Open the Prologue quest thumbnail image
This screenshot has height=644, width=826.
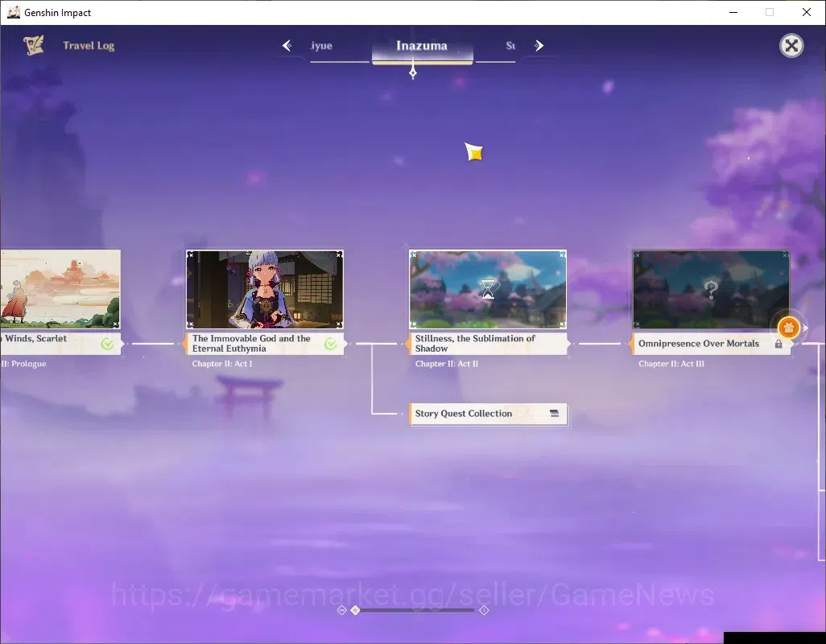coord(60,289)
